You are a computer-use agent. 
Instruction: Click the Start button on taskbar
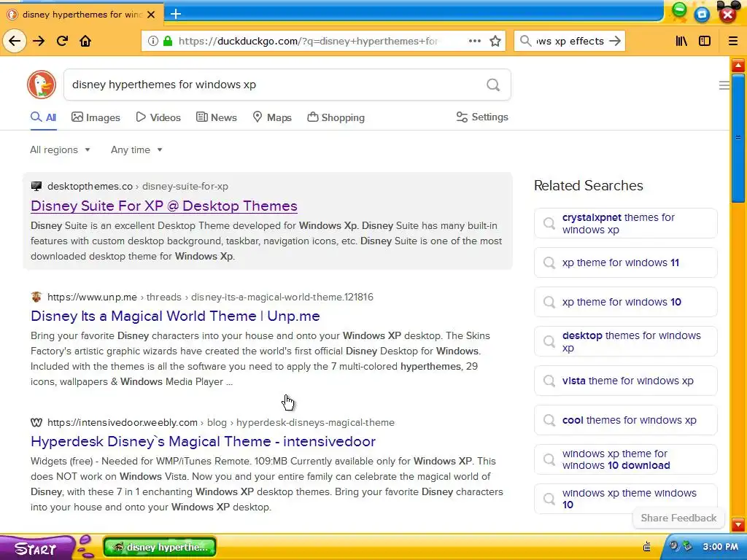(x=36, y=548)
